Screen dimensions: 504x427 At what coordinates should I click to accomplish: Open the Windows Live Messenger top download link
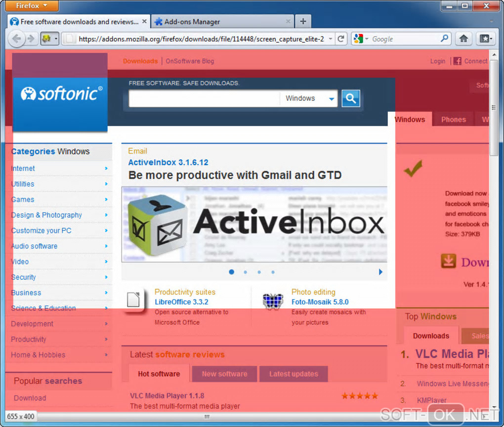pos(453,384)
